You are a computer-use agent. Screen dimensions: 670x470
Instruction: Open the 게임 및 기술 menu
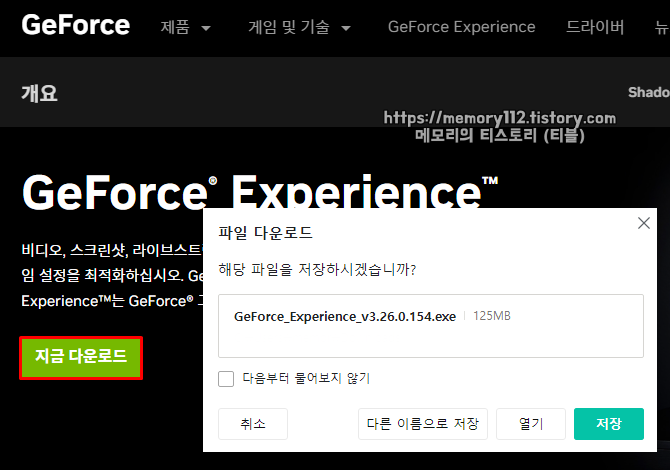289,27
